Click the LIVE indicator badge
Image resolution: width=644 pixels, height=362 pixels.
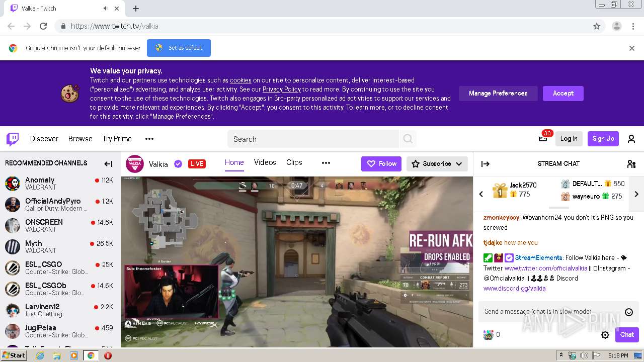(197, 164)
